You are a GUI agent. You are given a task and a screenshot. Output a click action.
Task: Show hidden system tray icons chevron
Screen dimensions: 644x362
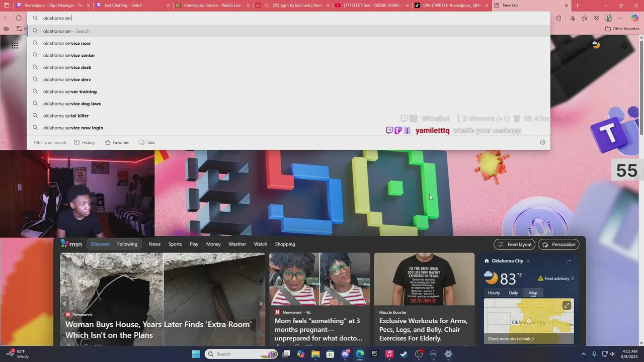[x=584, y=354]
